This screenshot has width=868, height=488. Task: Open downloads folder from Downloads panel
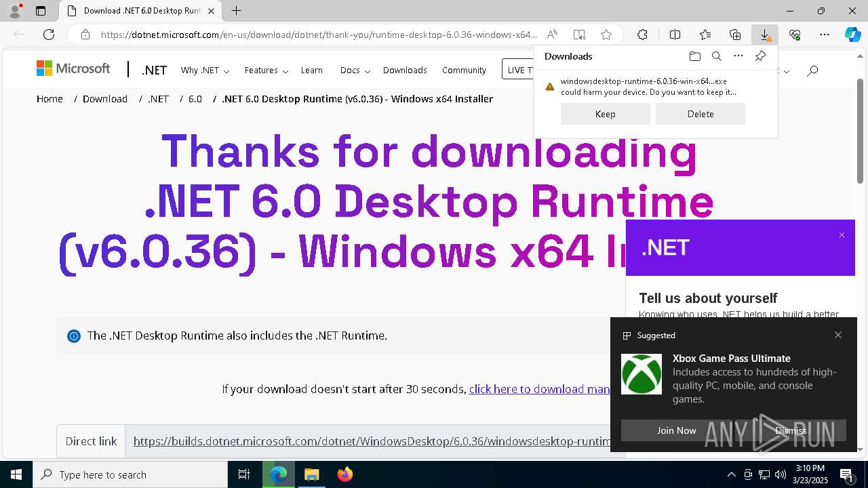pos(694,56)
